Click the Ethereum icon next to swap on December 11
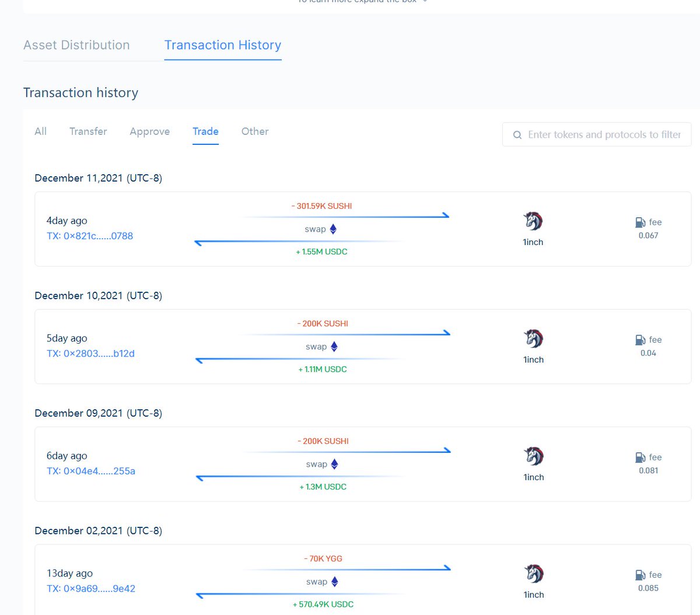This screenshot has height=615, width=700. tap(333, 229)
